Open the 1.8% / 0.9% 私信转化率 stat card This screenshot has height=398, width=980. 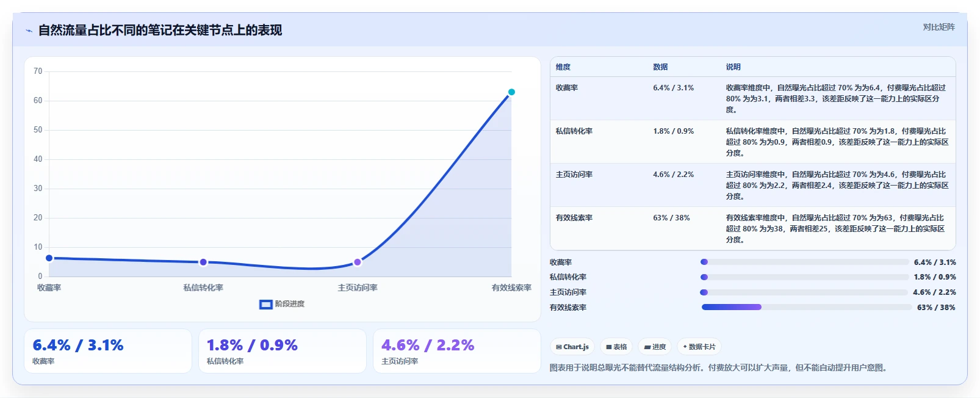[283, 351]
